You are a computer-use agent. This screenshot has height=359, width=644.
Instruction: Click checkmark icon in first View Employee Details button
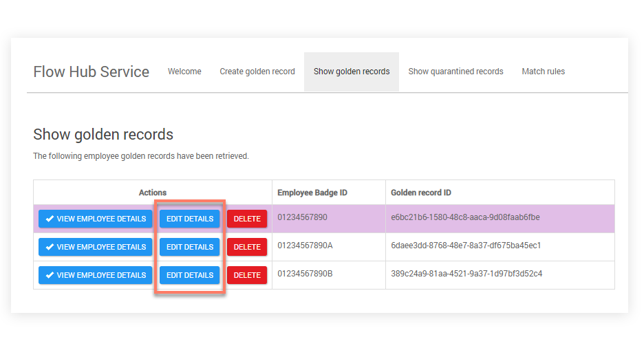point(49,219)
